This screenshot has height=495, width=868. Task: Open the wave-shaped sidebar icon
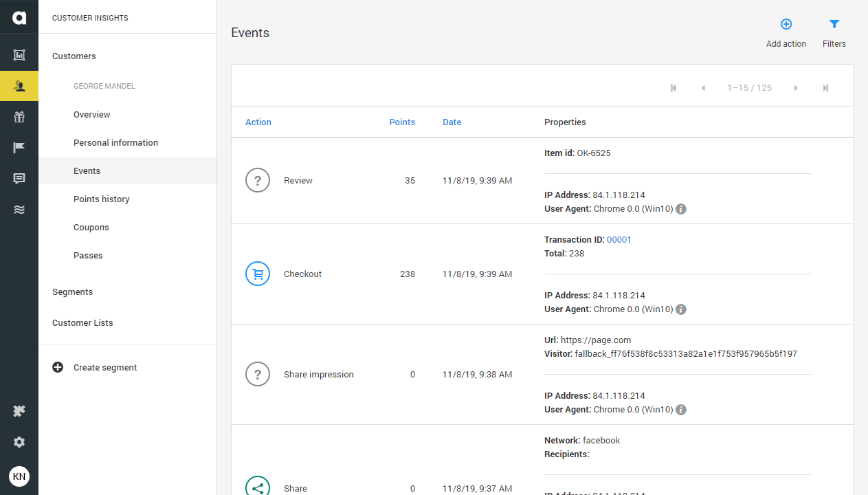19,210
